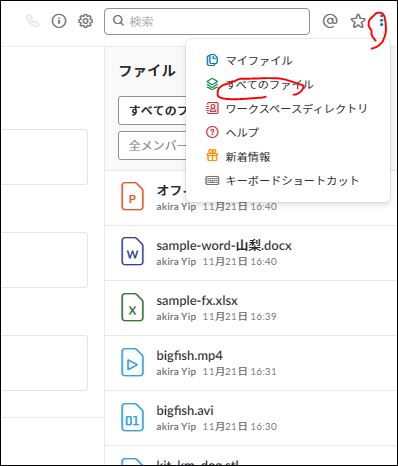This screenshot has height=466, width=398.
Task: Open the すべてのファイル type filter dropdown
Action: pos(153,110)
